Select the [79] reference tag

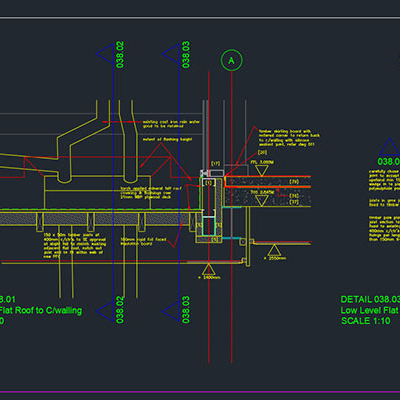coord(294,182)
